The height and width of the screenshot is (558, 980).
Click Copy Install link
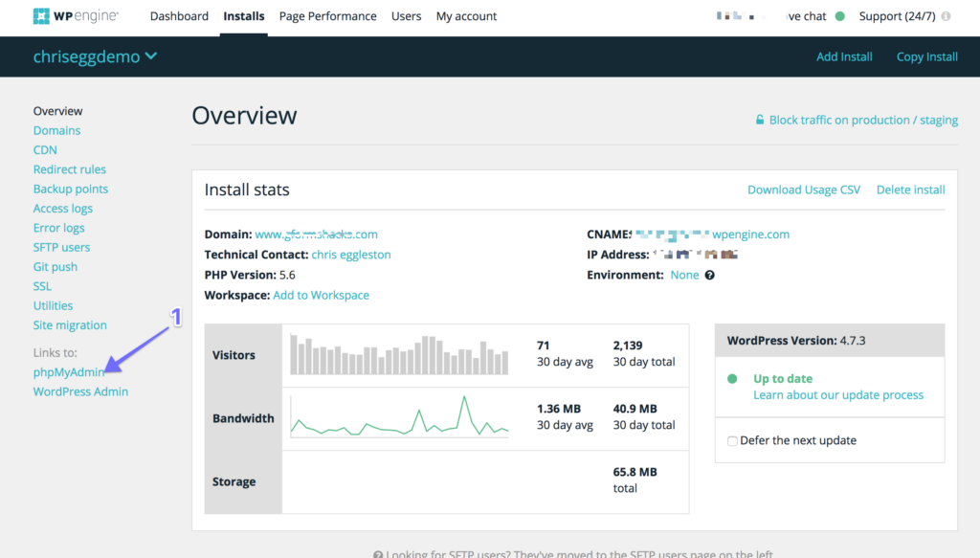926,56
